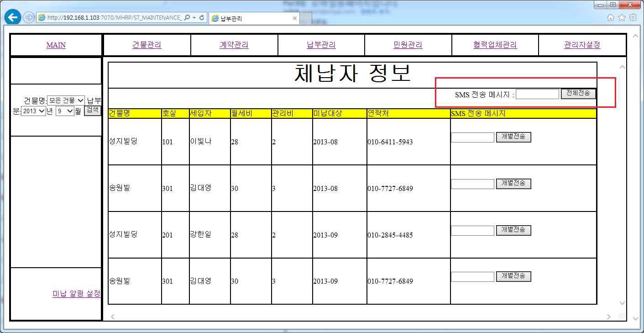Screen dimensions: 644x333
Task: Open the address bar search magnifier
Action: click(x=187, y=18)
